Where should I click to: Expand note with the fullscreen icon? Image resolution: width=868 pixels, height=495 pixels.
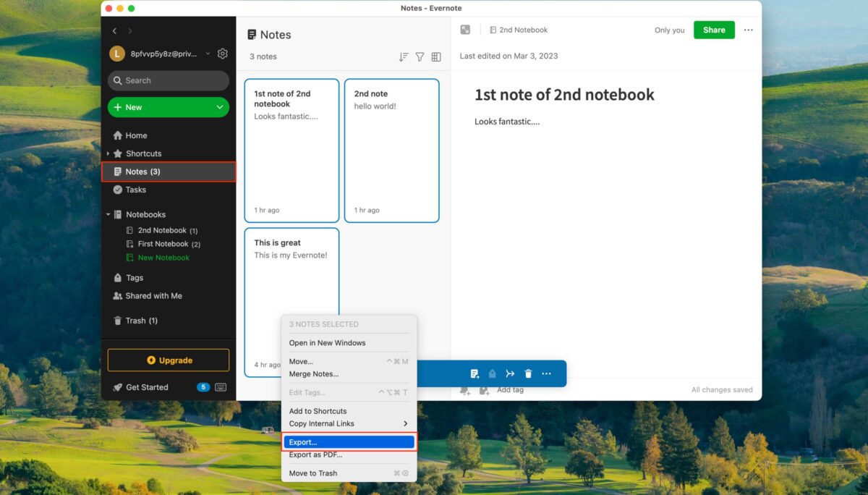click(x=465, y=30)
